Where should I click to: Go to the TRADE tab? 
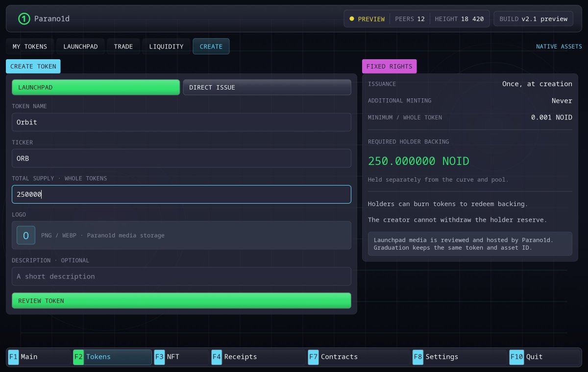[x=123, y=46]
